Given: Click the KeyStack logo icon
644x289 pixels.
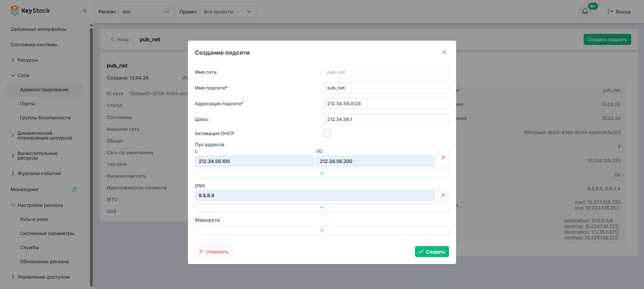Looking at the screenshot, I should [x=14, y=10].
